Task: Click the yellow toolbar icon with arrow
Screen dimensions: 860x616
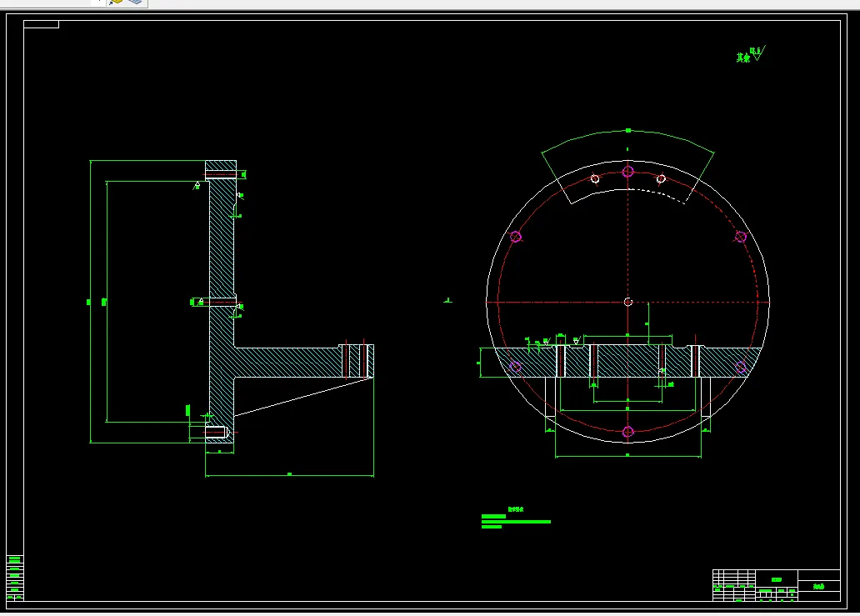Action: click(116, 3)
